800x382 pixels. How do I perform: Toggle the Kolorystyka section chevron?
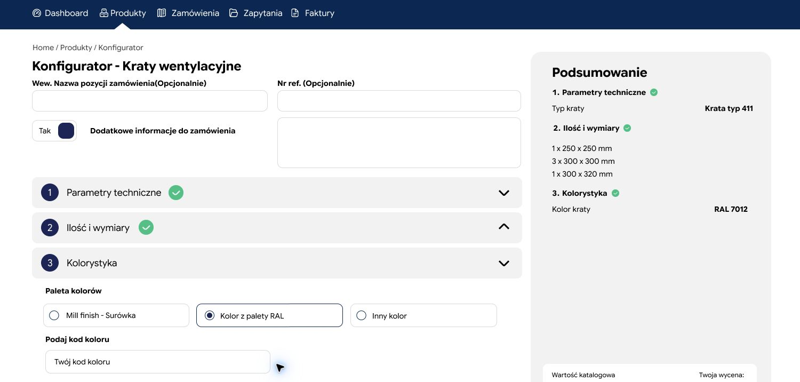pos(504,263)
